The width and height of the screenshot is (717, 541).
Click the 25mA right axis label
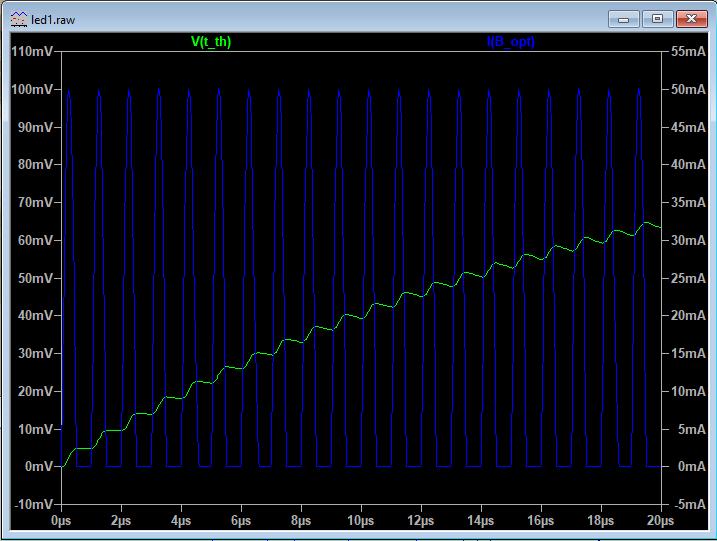pos(688,278)
